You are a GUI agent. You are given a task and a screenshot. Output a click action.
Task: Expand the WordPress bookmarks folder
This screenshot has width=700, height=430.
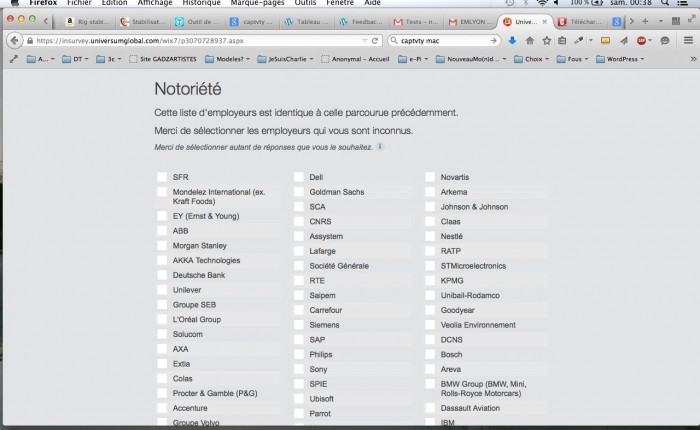620,59
